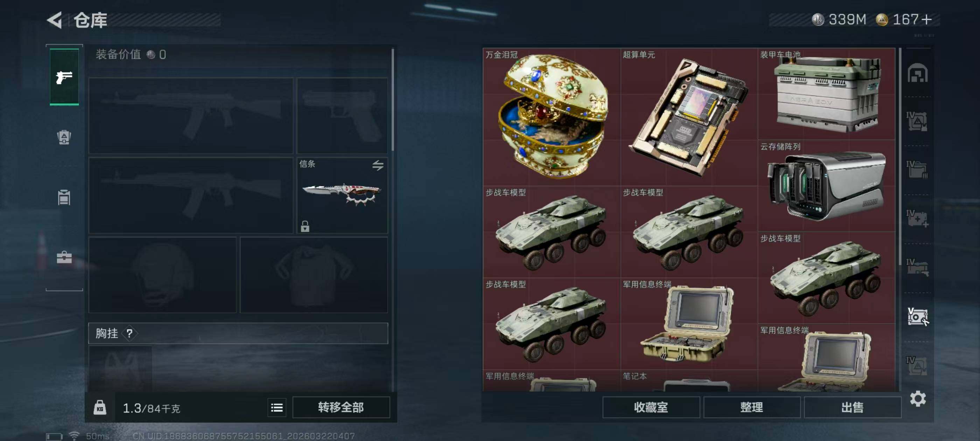Open the clipboard-shaped tab in left sidebar
Image resolution: width=980 pixels, height=441 pixels.
click(x=64, y=197)
